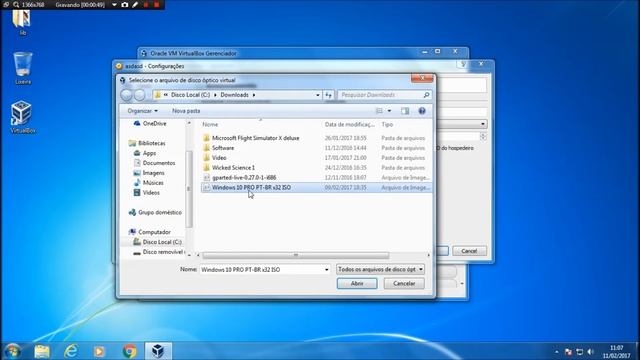The height and width of the screenshot is (360, 640).
Task: Select Vídeos library in navigation pane
Action: point(147,193)
